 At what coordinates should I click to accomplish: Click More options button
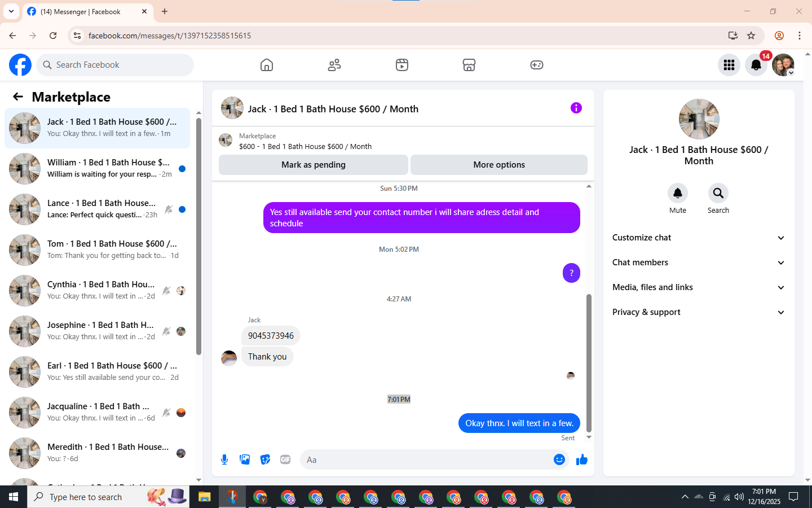click(x=499, y=165)
